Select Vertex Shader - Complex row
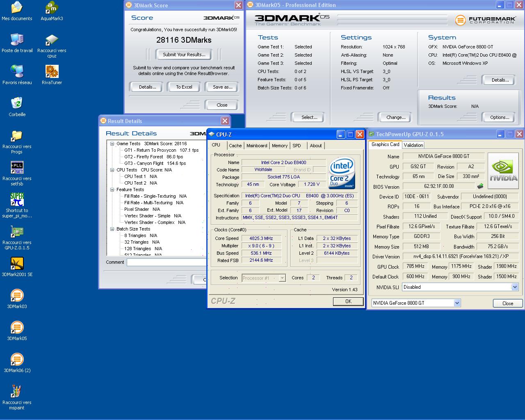 [x=155, y=222]
